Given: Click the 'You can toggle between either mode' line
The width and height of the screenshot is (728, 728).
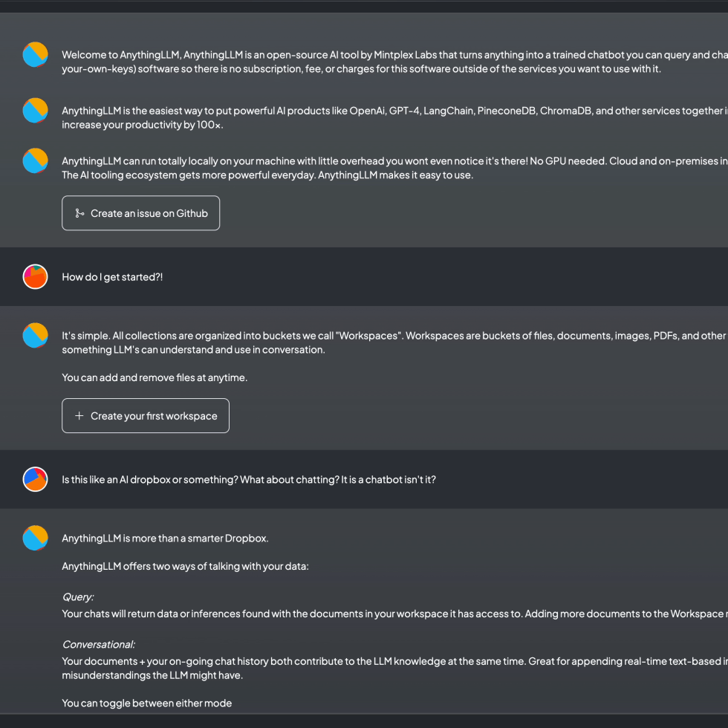Looking at the screenshot, I should [x=146, y=703].
